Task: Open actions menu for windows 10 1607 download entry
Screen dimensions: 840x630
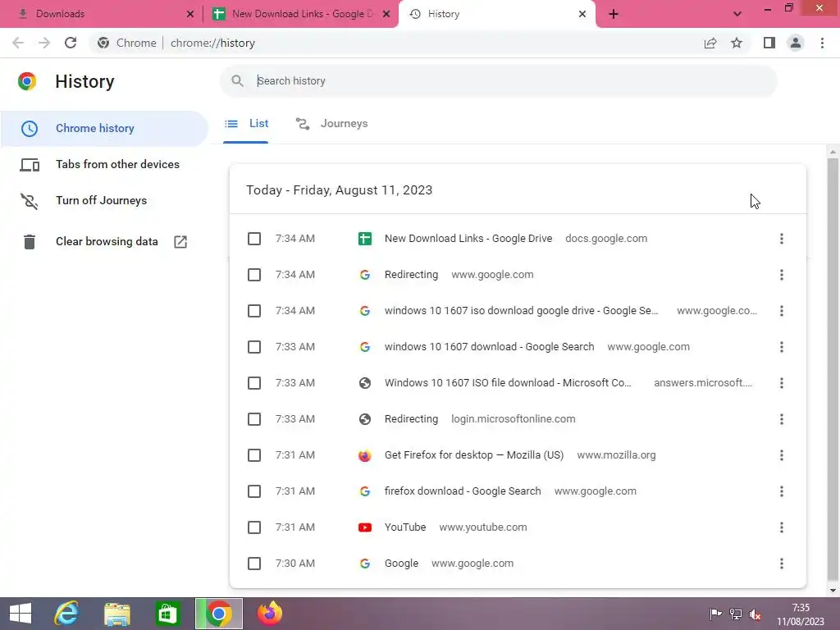Action: [x=782, y=347]
